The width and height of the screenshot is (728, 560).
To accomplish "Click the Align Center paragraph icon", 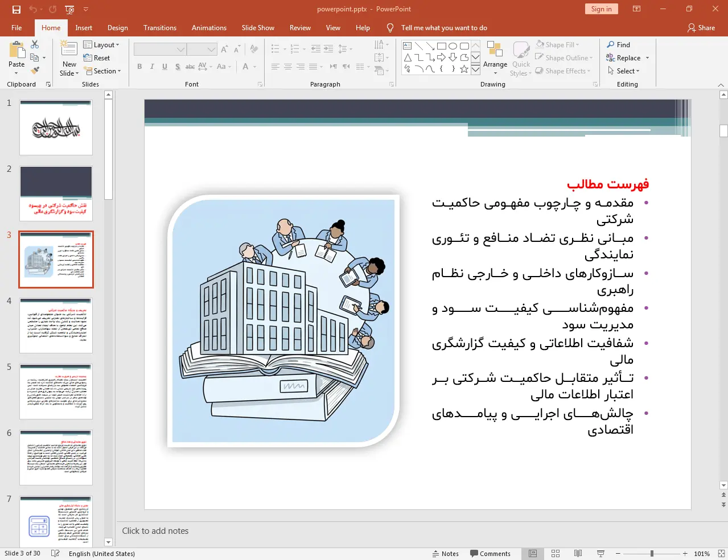I will [x=288, y=67].
